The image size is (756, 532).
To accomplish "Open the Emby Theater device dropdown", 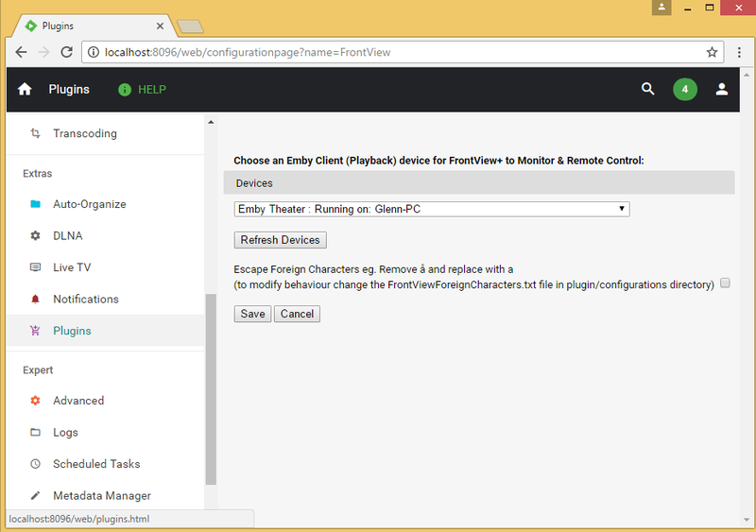I will [432, 209].
